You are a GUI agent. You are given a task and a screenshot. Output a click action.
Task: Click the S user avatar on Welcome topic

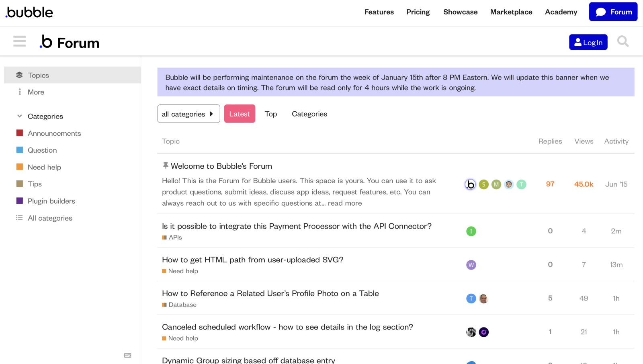(x=484, y=184)
